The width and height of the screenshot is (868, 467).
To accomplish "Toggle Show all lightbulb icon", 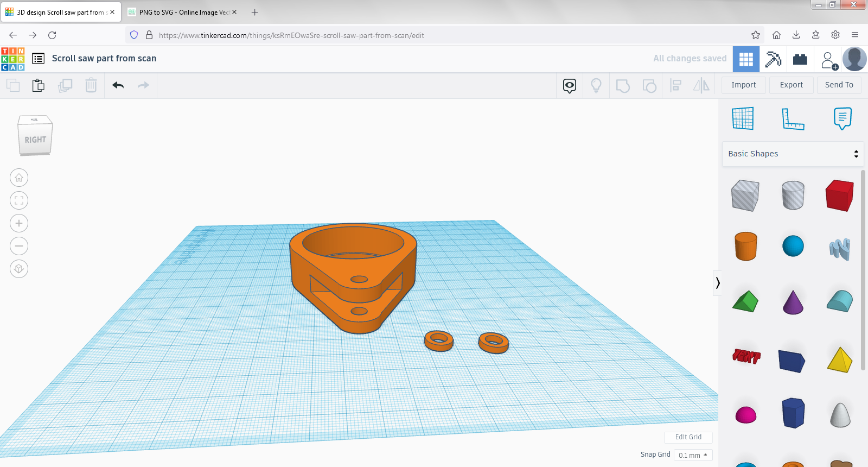I will tap(596, 86).
